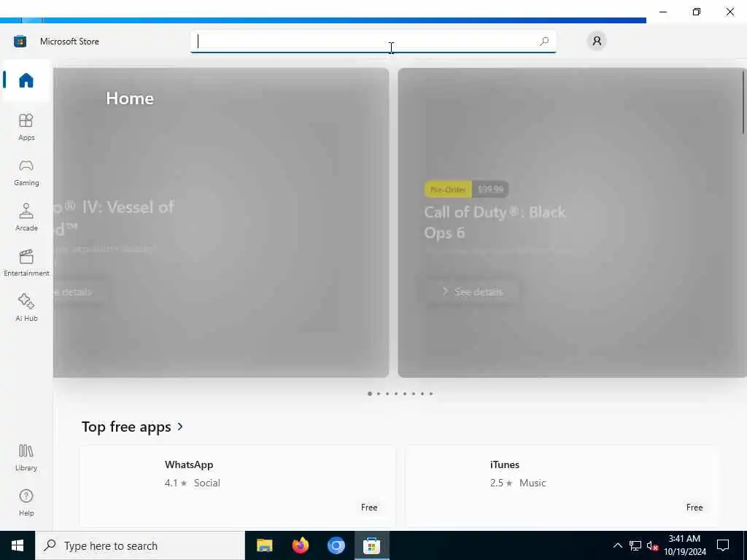This screenshot has width=747, height=560.
Task: Select the first carousel page dot
Action: click(370, 394)
